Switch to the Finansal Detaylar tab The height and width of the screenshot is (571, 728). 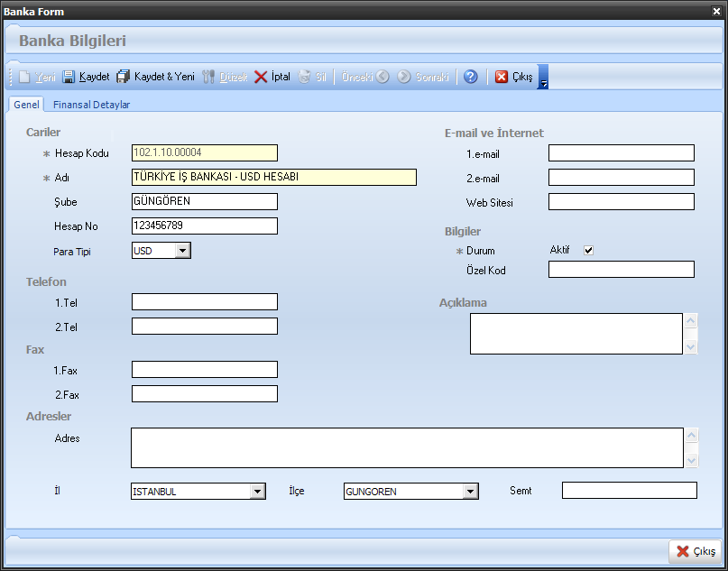(91, 105)
